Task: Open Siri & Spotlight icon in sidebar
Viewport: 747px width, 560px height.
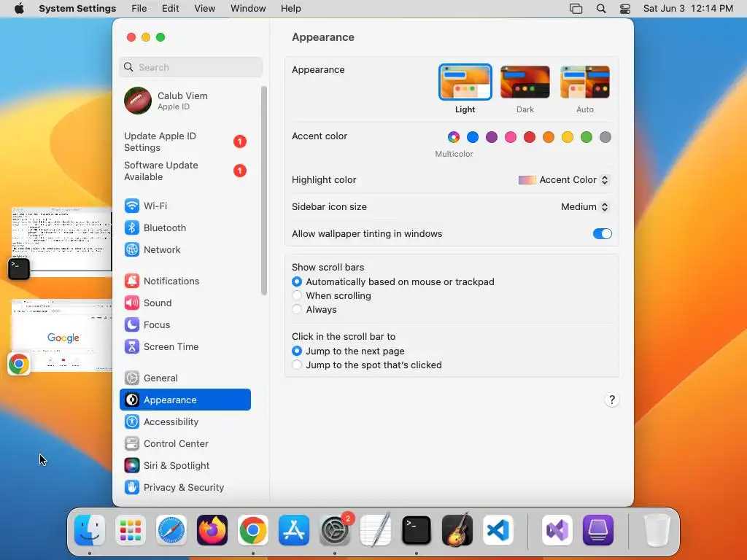Action: pos(131,466)
